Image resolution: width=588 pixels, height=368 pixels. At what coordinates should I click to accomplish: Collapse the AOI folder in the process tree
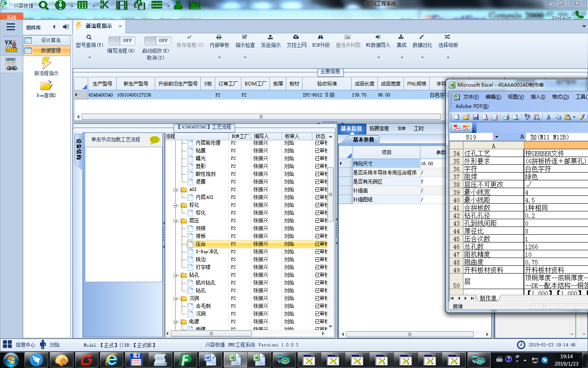(x=176, y=190)
